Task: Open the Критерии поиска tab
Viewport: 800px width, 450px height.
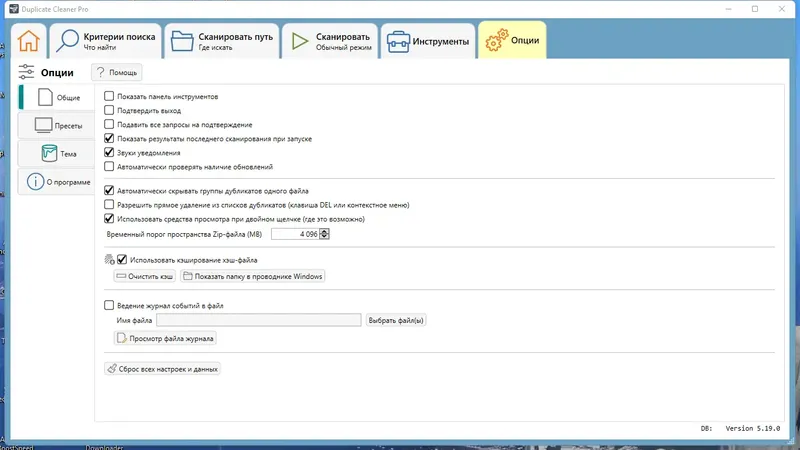Action: [x=106, y=41]
